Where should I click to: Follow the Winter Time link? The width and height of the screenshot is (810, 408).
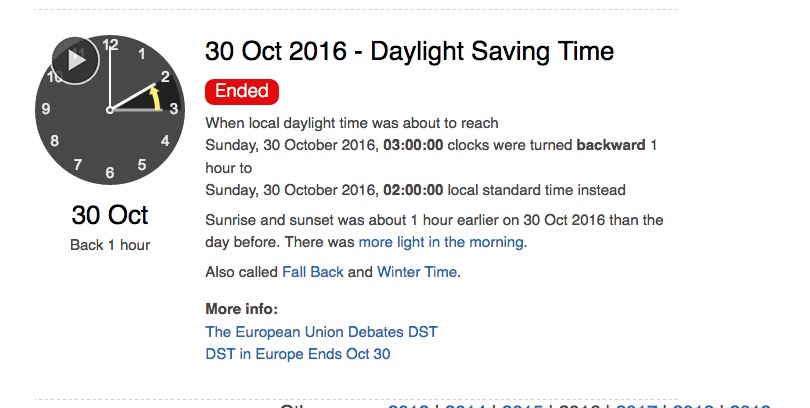pos(417,272)
